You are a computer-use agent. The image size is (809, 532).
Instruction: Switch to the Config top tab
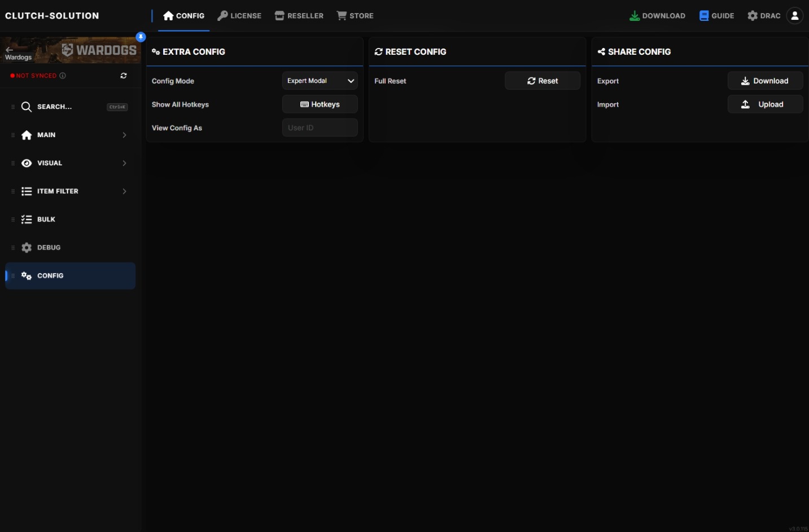click(x=184, y=16)
